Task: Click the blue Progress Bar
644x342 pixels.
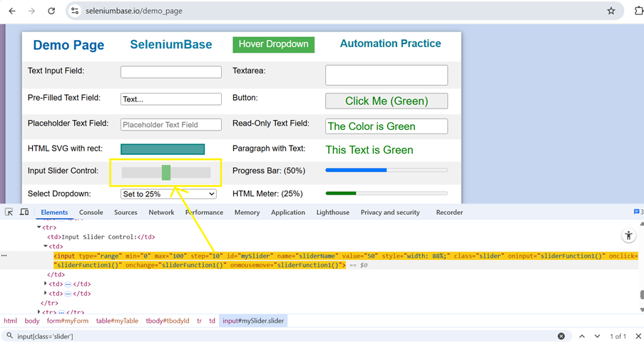Action: [x=387, y=170]
